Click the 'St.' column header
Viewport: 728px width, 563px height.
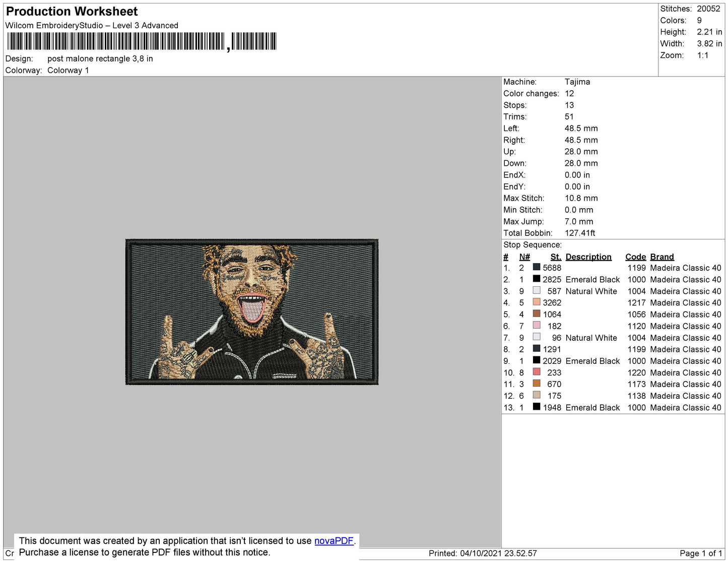(x=556, y=257)
